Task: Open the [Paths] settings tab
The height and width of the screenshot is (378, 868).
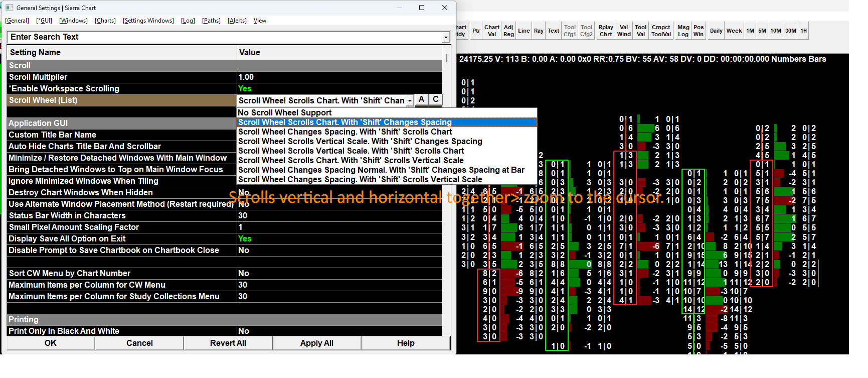Action: point(211,21)
